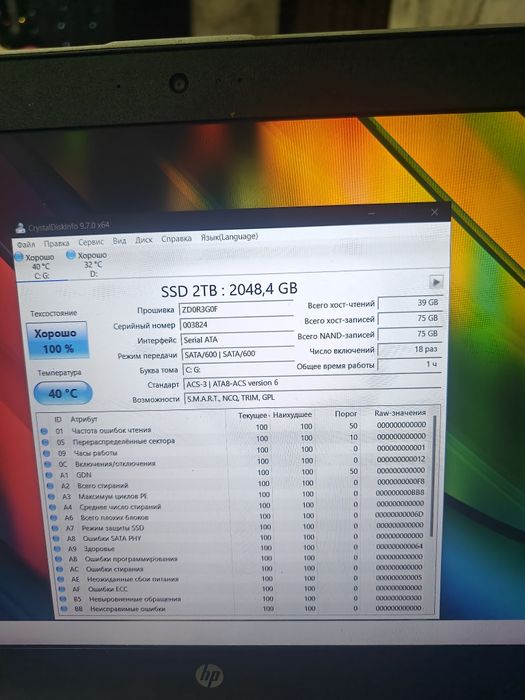The image size is (525, 700).
Task: Click the Режим передачи field SATA/600
Action: [x=238, y=354]
